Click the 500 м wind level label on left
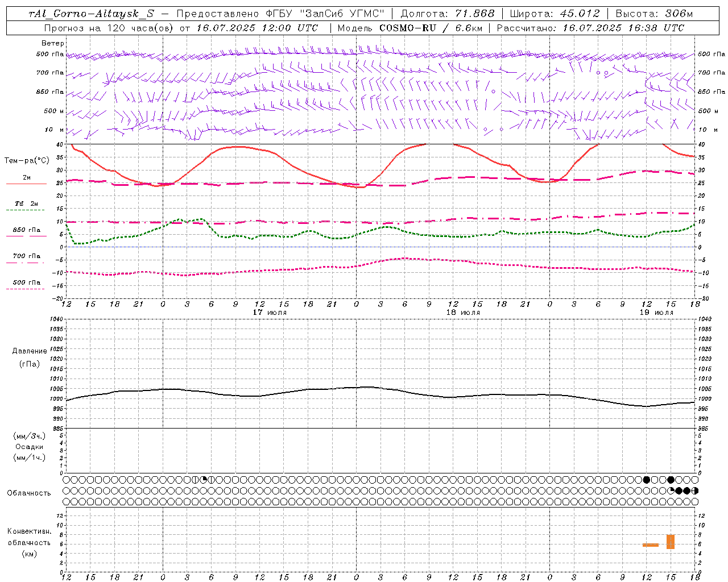Viewport: 728px width, 582px height. click(x=54, y=111)
